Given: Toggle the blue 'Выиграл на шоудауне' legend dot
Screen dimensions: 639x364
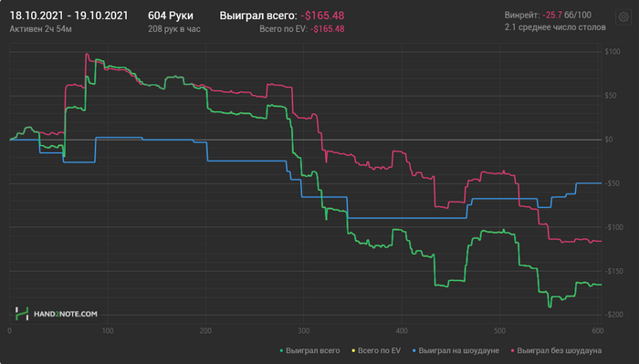Looking at the screenshot, I should [x=414, y=350].
